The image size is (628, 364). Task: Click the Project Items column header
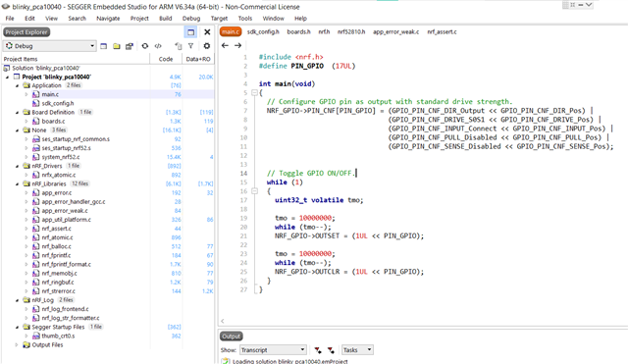[76, 59]
